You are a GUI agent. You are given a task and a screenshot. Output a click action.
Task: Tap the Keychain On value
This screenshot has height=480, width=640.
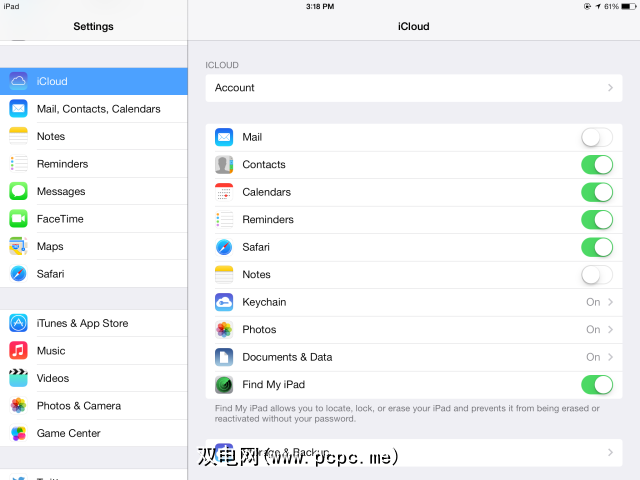pos(593,302)
